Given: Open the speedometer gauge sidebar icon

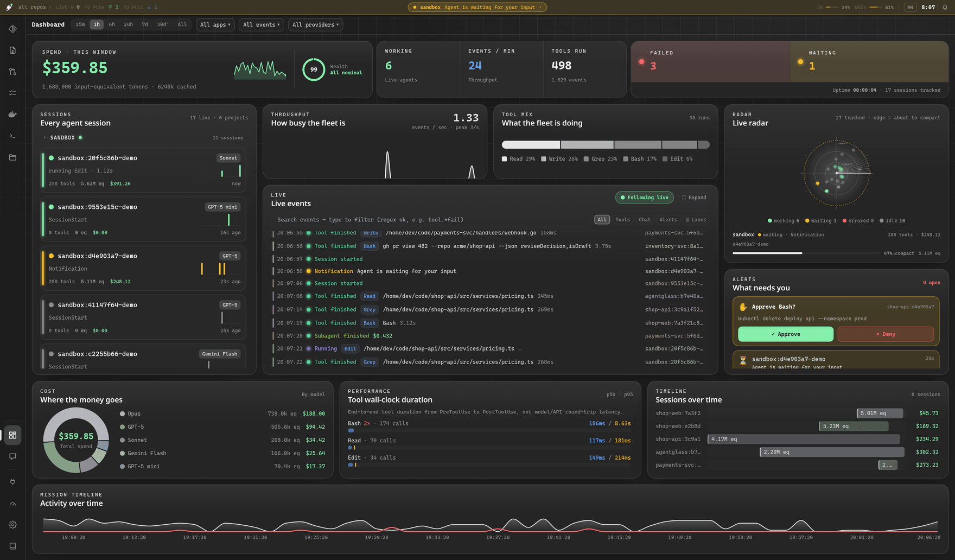Looking at the screenshot, I should tap(12, 504).
